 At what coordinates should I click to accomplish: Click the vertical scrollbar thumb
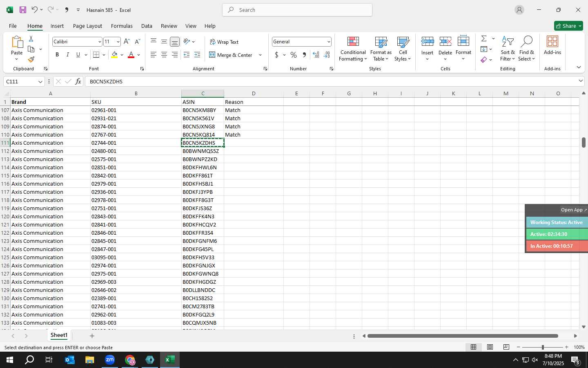tap(584, 142)
